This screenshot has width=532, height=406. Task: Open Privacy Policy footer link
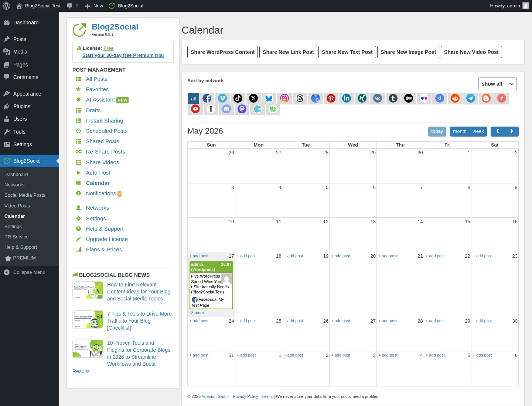pyautogui.click(x=245, y=396)
